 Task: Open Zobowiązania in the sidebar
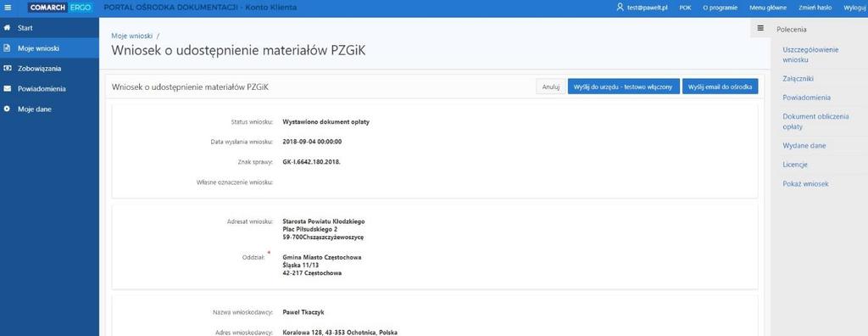(50, 69)
